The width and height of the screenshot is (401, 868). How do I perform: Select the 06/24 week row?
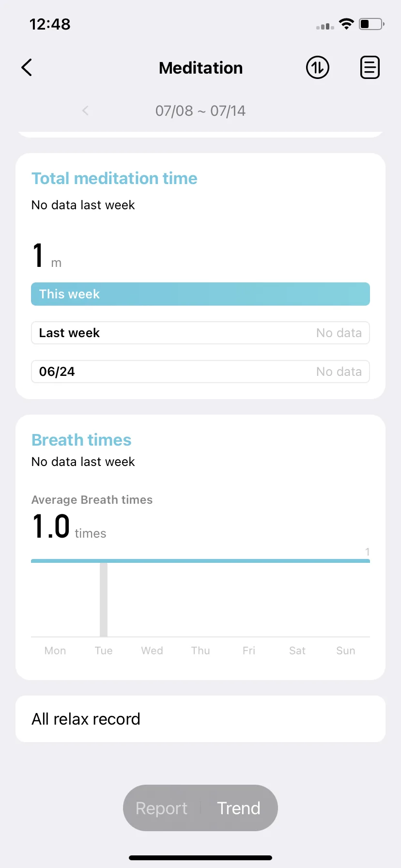[200, 372]
